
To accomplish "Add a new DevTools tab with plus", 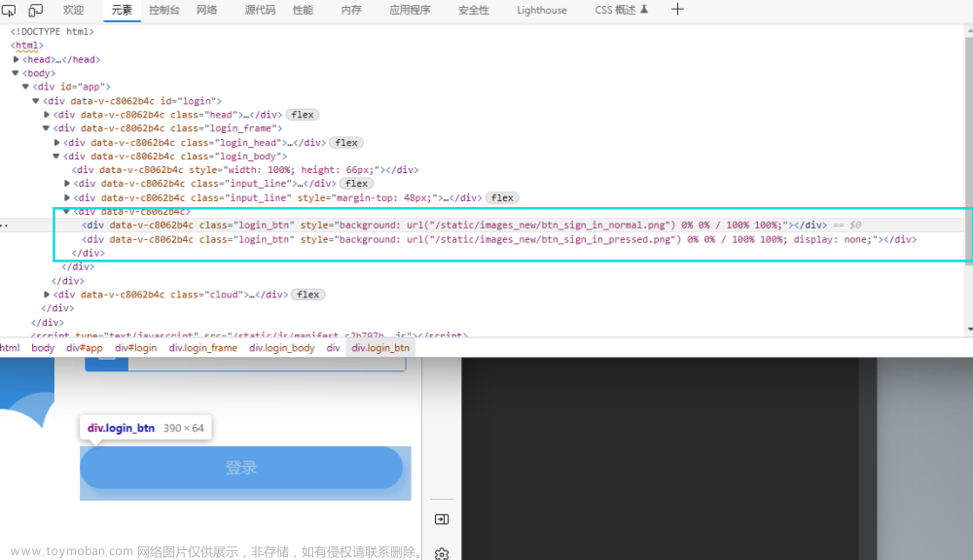I will click(x=677, y=10).
